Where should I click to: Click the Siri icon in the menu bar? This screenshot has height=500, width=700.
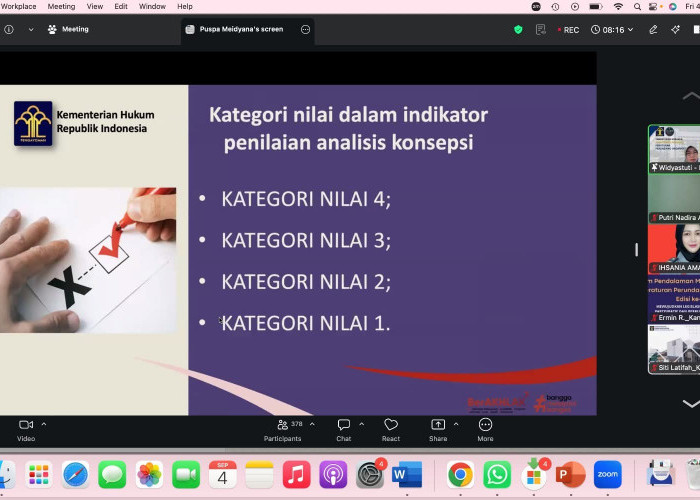pyautogui.click(x=673, y=6)
